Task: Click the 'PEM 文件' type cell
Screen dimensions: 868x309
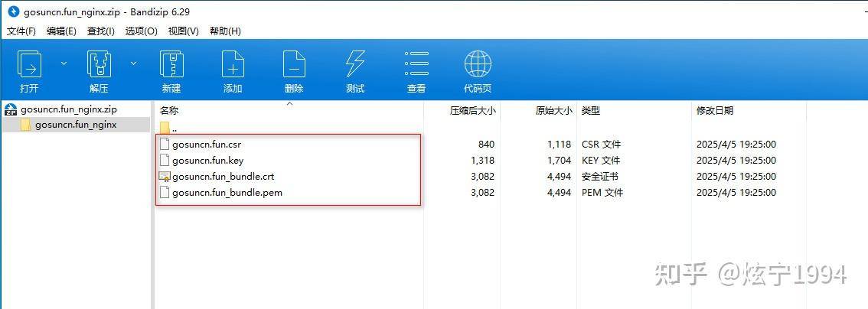Action: click(602, 193)
